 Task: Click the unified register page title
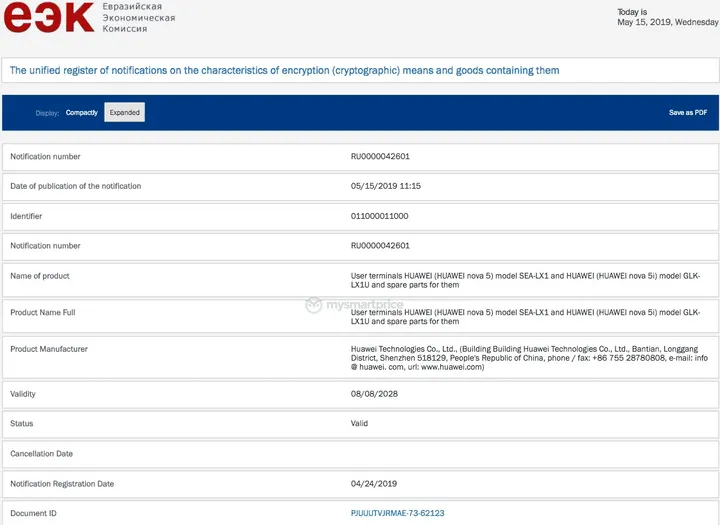[284, 70]
